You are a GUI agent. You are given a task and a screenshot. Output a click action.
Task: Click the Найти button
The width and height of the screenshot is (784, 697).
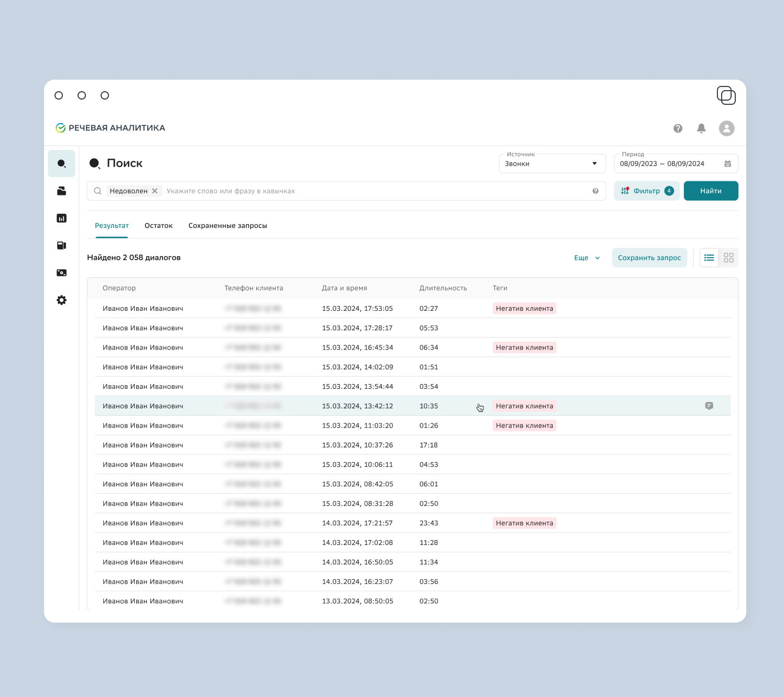click(711, 191)
